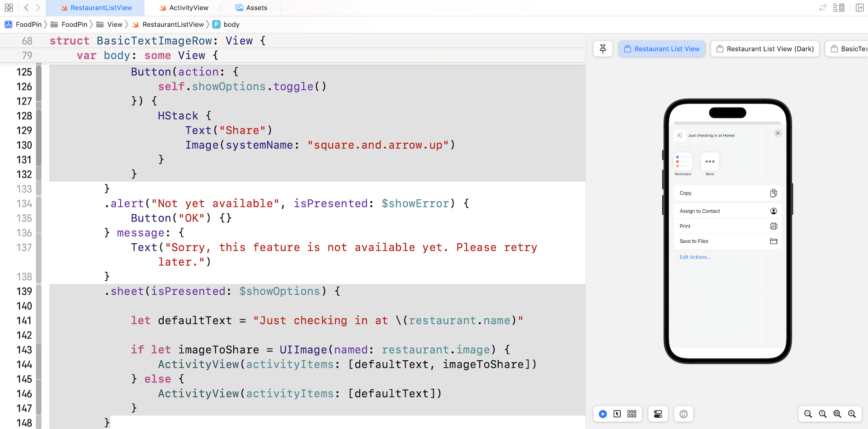Switch preview to selectable mode
Image resolution: width=868 pixels, height=429 pixels.
[x=617, y=414]
